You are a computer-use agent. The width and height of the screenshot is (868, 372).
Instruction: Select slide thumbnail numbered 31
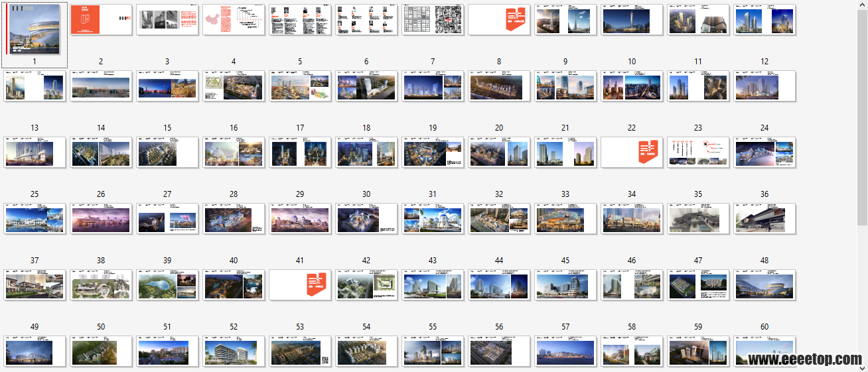point(433,153)
